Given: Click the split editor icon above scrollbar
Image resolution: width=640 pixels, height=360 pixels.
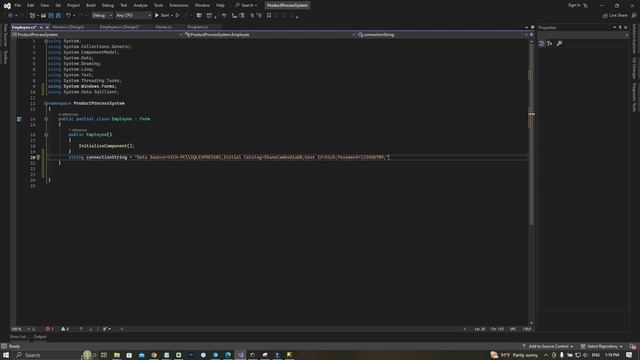Looking at the screenshot, I should pos(531,35).
